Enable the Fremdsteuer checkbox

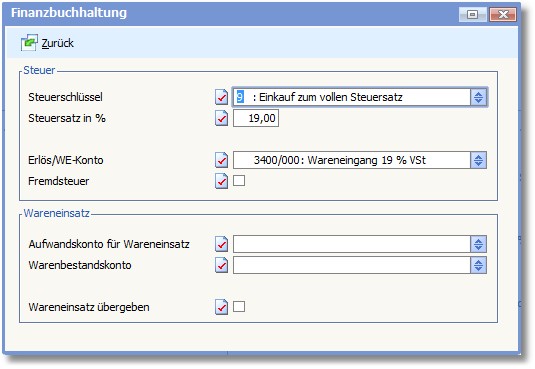point(239,181)
